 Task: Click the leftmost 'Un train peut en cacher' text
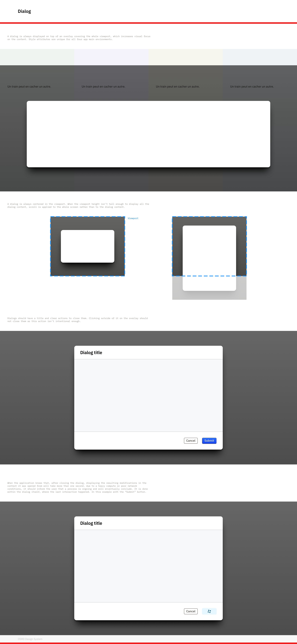(29, 87)
